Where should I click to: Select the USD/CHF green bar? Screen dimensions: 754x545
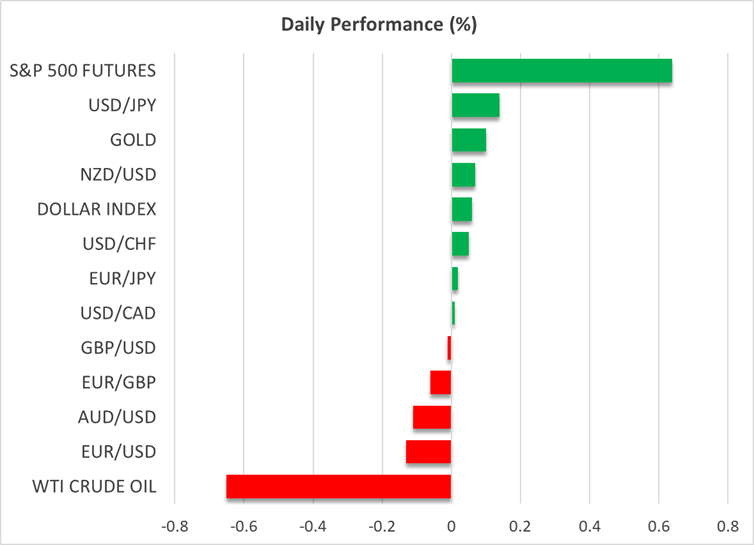[460, 244]
